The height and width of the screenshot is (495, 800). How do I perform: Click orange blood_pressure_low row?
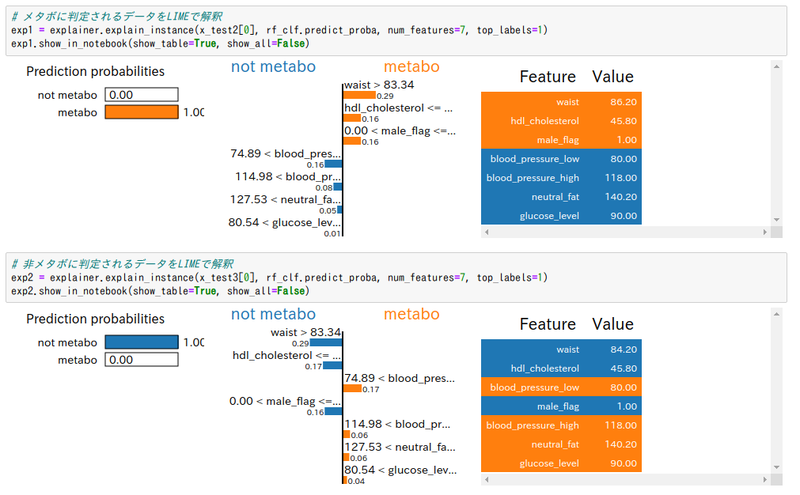point(561,387)
